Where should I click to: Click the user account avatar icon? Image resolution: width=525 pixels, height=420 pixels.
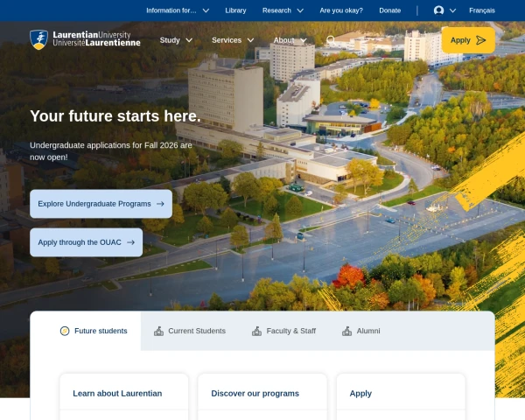[x=438, y=10]
